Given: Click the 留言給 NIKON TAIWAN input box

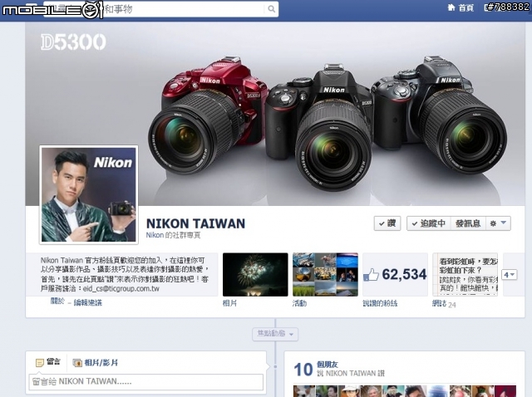Looking at the screenshot, I should [x=146, y=382].
